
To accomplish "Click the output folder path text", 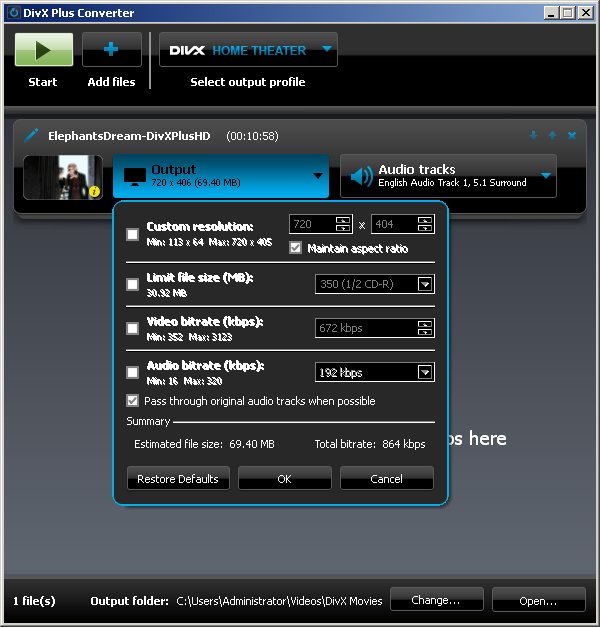I will click(x=279, y=601).
